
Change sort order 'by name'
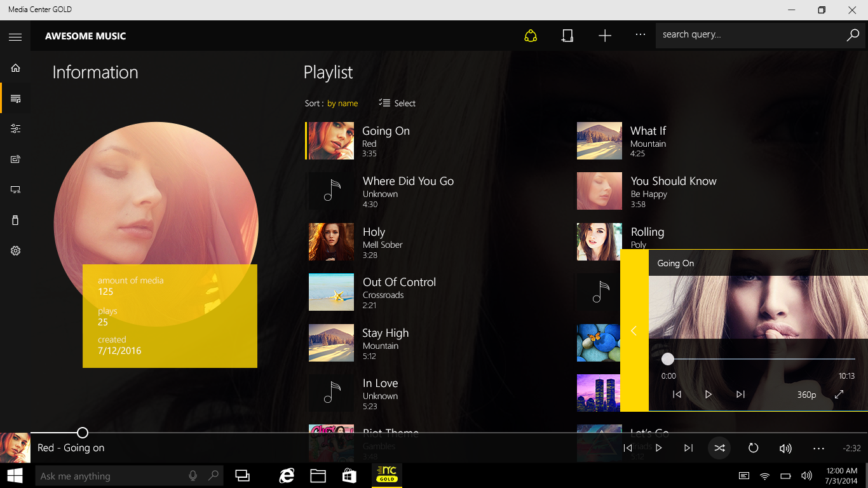pos(342,104)
